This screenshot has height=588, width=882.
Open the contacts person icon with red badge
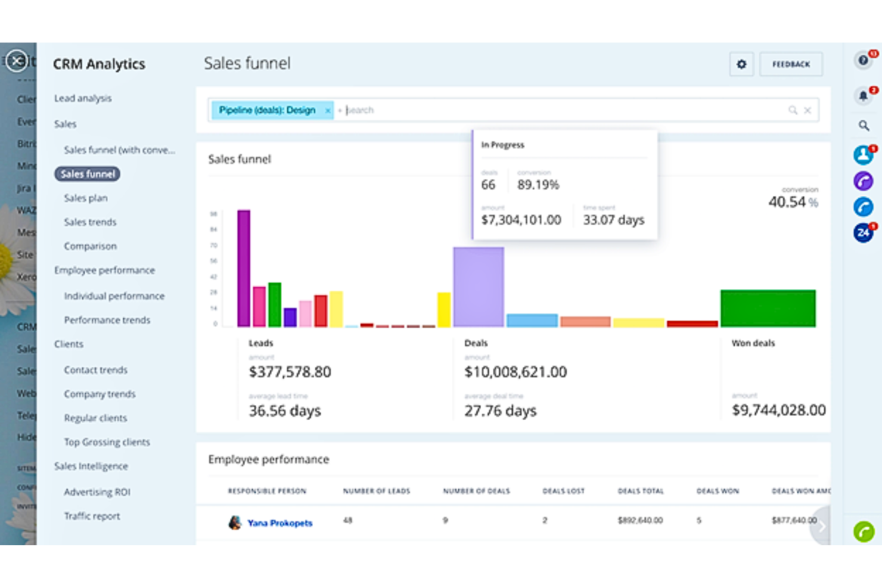863,155
